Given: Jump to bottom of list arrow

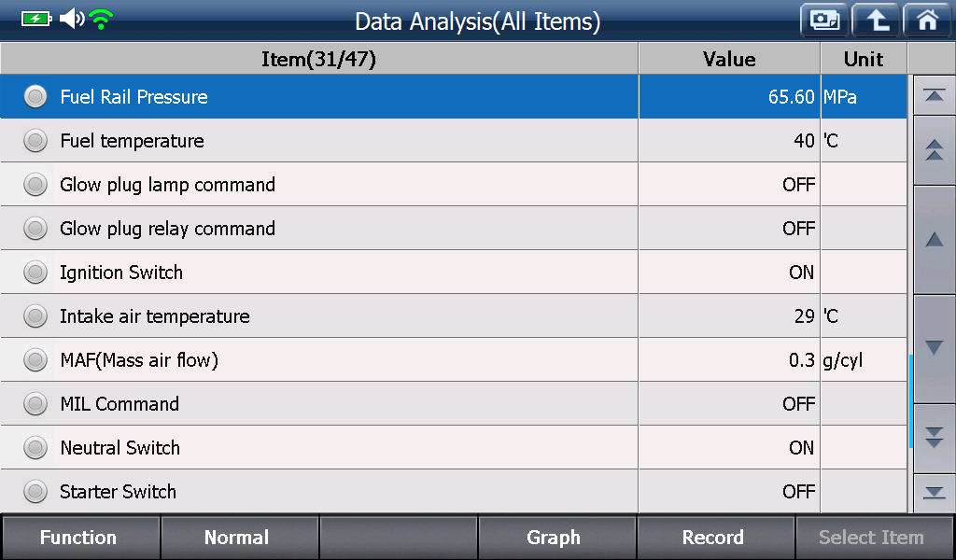Looking at the screenshot, I should 934,493.
